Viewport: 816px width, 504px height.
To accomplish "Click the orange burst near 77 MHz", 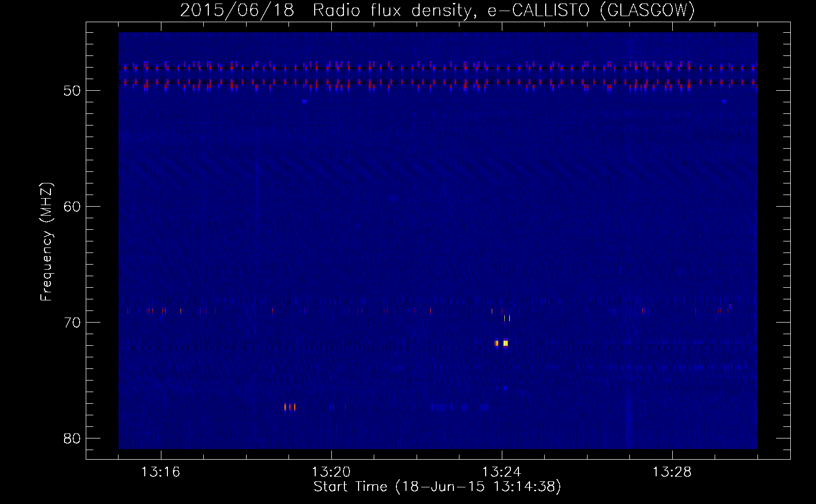I will click(289, 407).
